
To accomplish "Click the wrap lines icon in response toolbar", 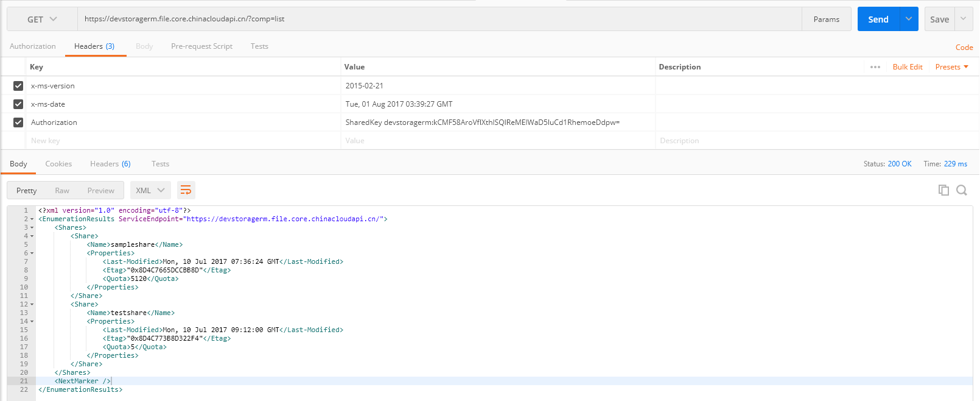I will pyautogui.click(x=186, y=190).
